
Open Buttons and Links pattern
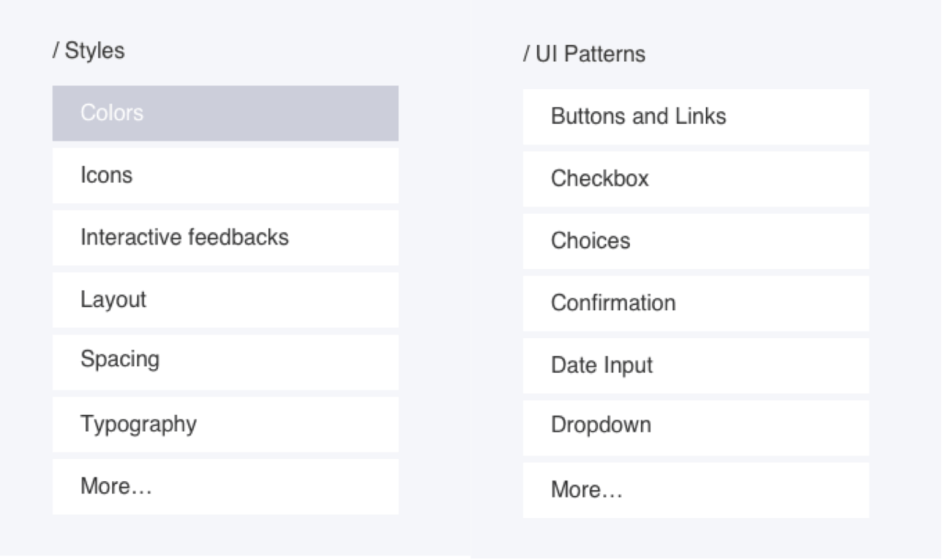[x=695, y=116]
